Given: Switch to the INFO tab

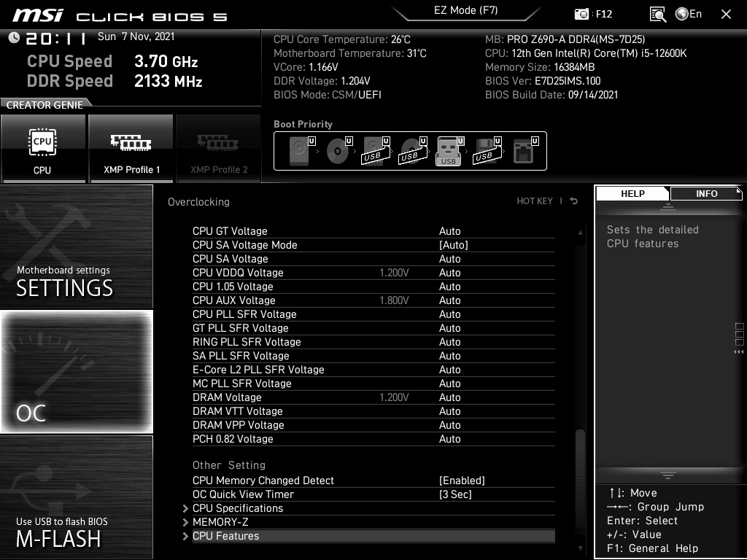Looking at the screenshot, I should pos(706,194).
